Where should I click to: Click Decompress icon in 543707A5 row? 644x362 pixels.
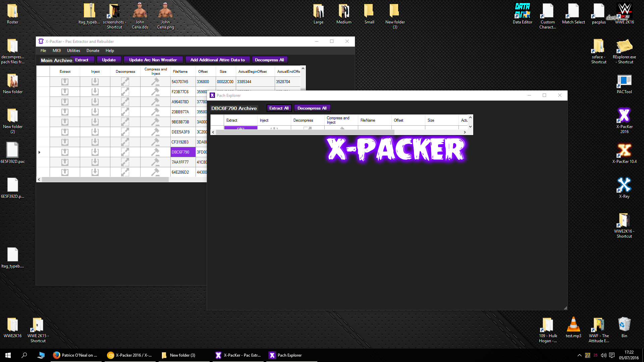click(x=125, y=81)
